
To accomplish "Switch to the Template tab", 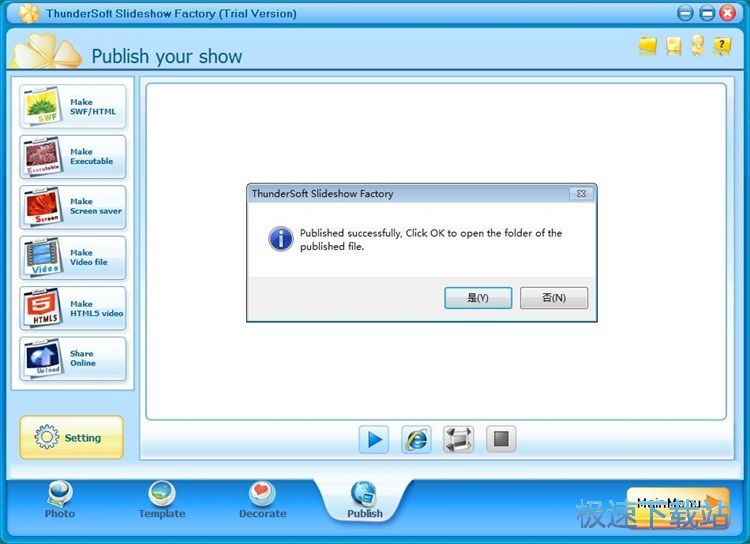I will pyautogui.click(x=162, y=500).
